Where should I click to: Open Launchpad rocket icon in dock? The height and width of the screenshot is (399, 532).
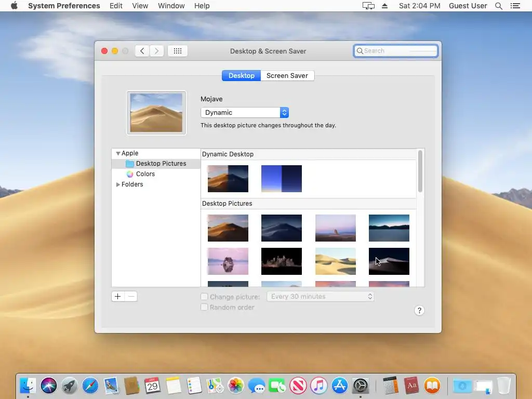tap(70, 386)
